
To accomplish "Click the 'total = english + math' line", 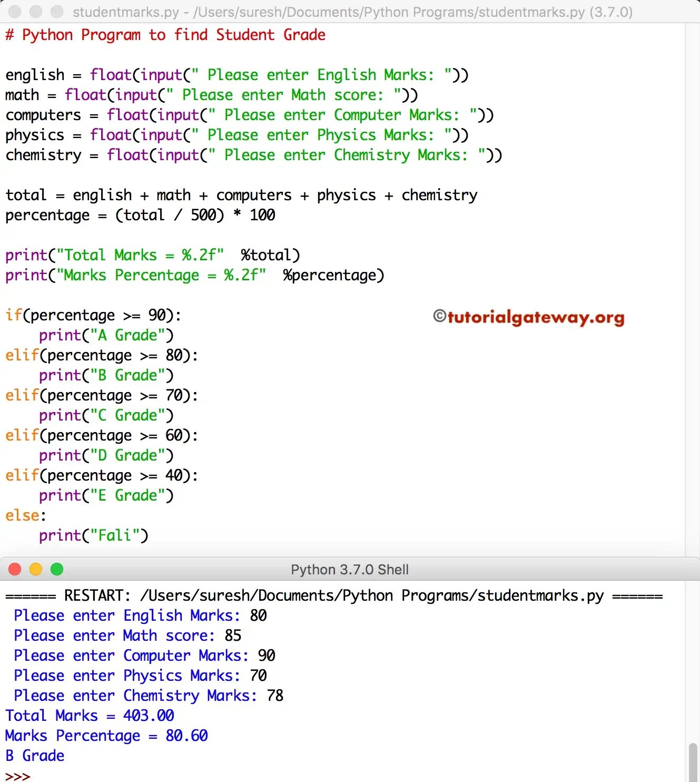I will 241,195.
